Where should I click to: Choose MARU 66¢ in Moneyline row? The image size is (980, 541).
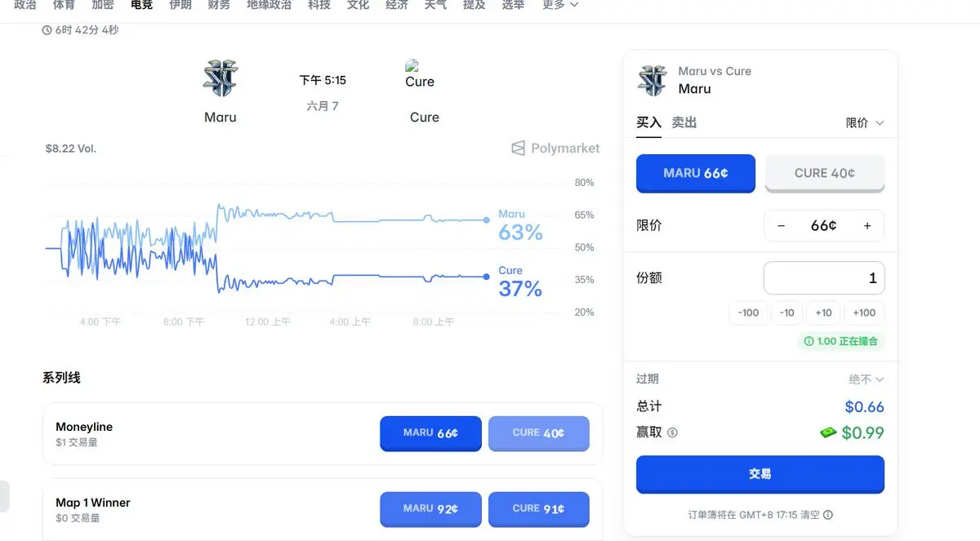pyautogui.click(x=430, y=433)
